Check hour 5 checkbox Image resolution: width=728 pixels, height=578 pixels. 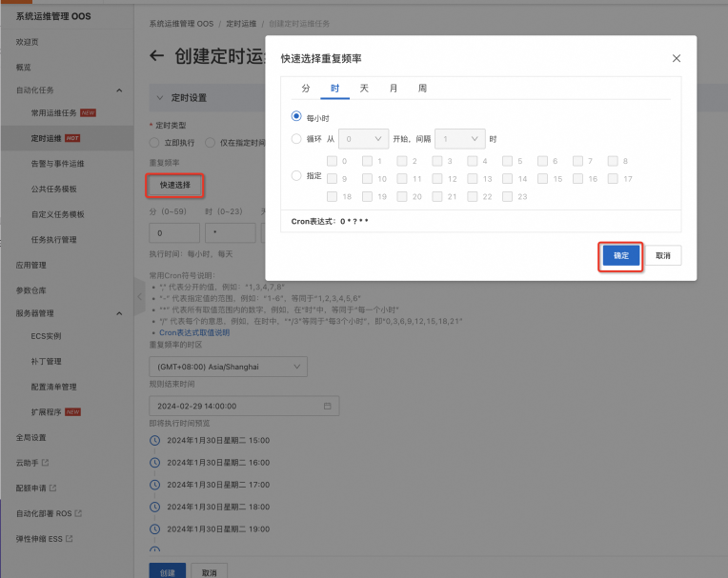coord(508,161)
